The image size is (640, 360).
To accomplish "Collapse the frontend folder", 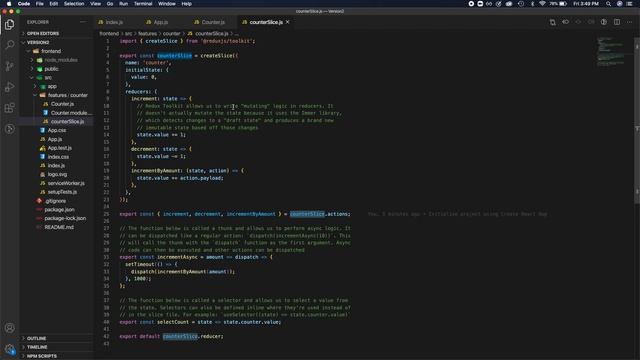I will (56, 51).
